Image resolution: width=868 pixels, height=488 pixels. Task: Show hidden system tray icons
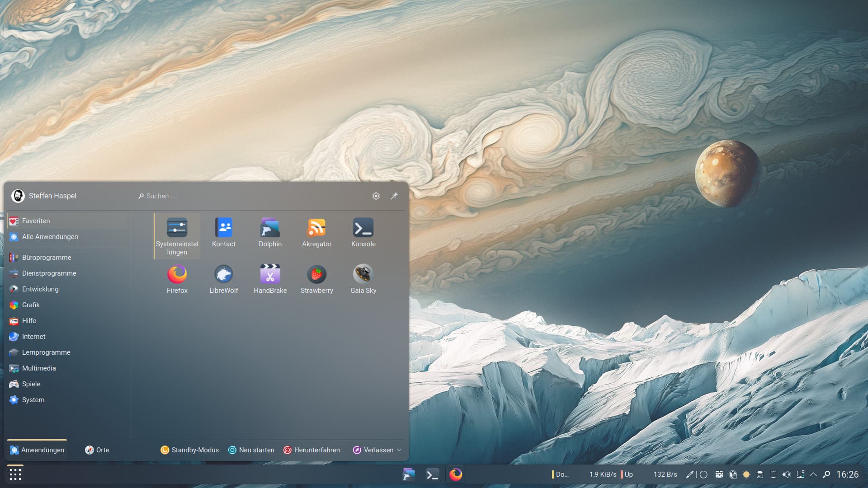click(x=813, y=474)
